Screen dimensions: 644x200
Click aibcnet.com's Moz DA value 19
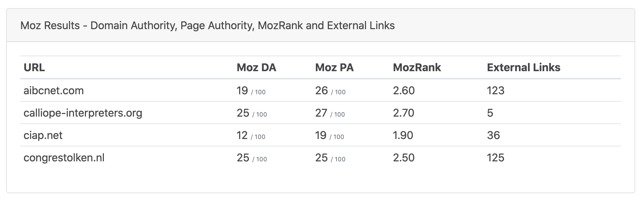click(243, 91)
